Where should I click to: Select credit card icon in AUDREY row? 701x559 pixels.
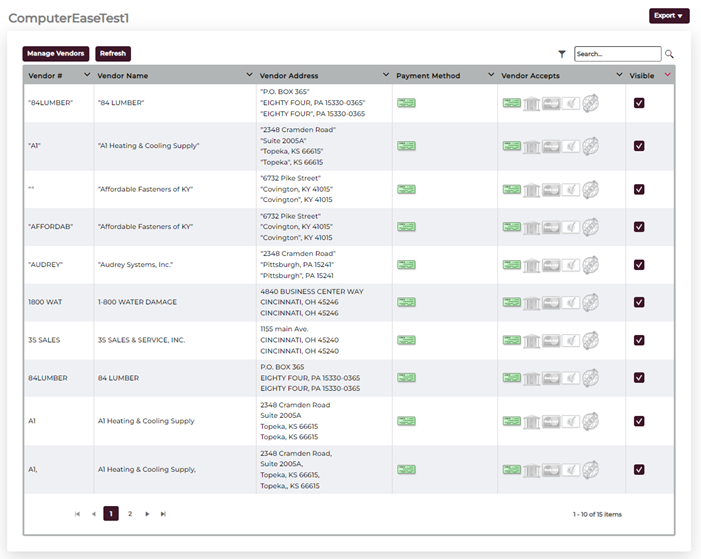point(551,265)
